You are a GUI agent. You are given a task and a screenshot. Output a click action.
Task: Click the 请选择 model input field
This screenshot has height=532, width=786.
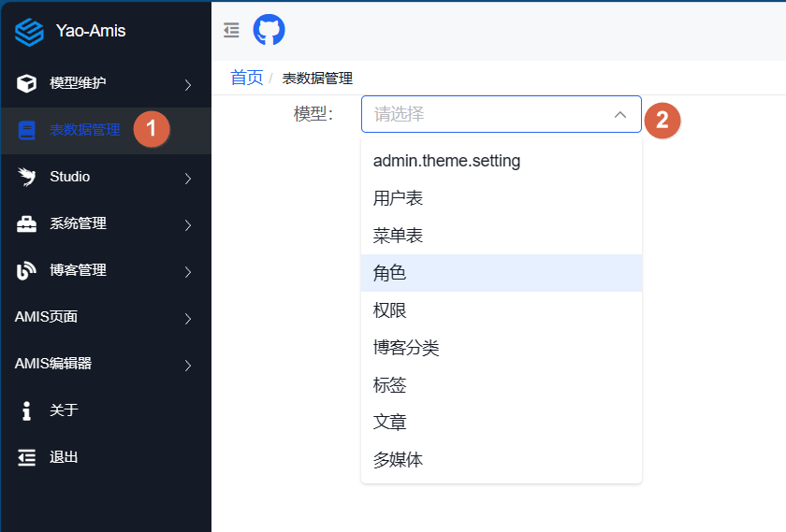[x=487, y=114]
